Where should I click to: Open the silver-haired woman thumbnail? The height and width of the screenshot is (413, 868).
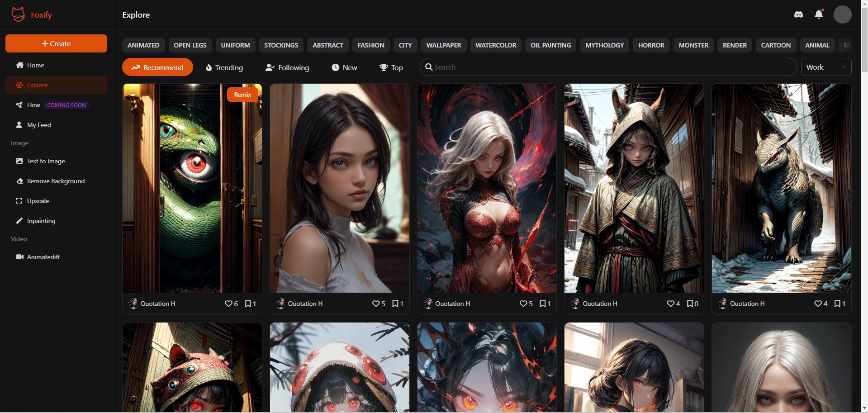782,367
